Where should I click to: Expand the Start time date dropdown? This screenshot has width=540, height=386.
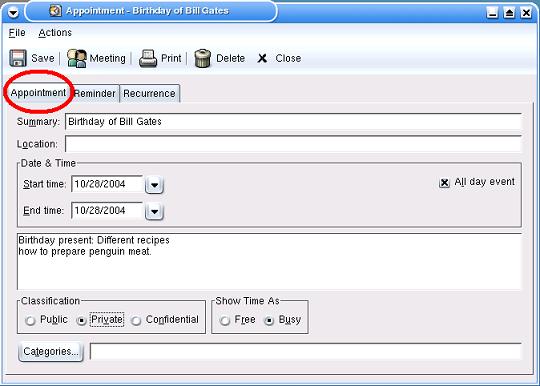[154, 185]
